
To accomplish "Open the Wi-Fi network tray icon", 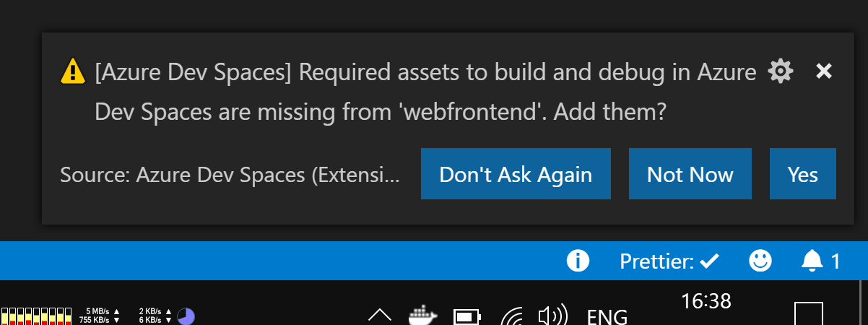I will [x=511, y=316].
